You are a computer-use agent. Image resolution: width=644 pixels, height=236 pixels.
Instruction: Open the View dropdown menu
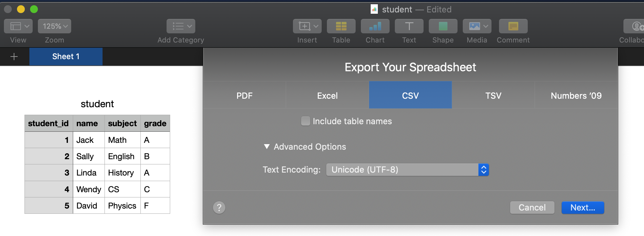point(18,26)
